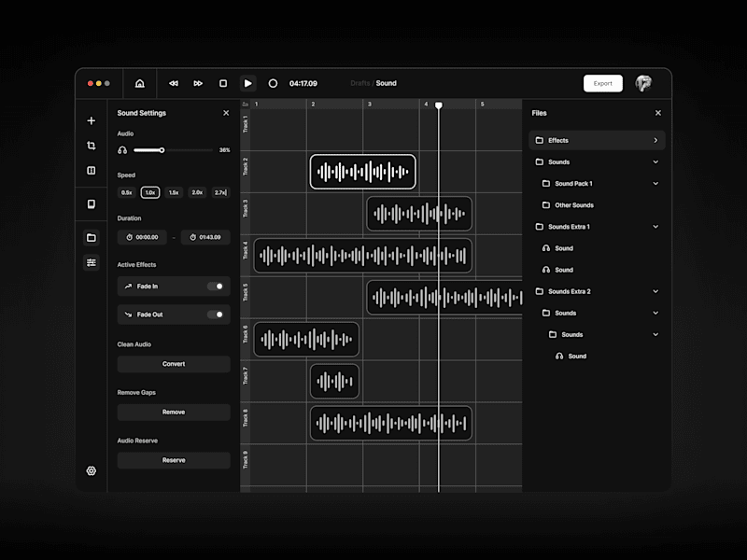Collapse the Sound Pack 1 folder
This screenshot has width=747, height=560.
point(655,184)
